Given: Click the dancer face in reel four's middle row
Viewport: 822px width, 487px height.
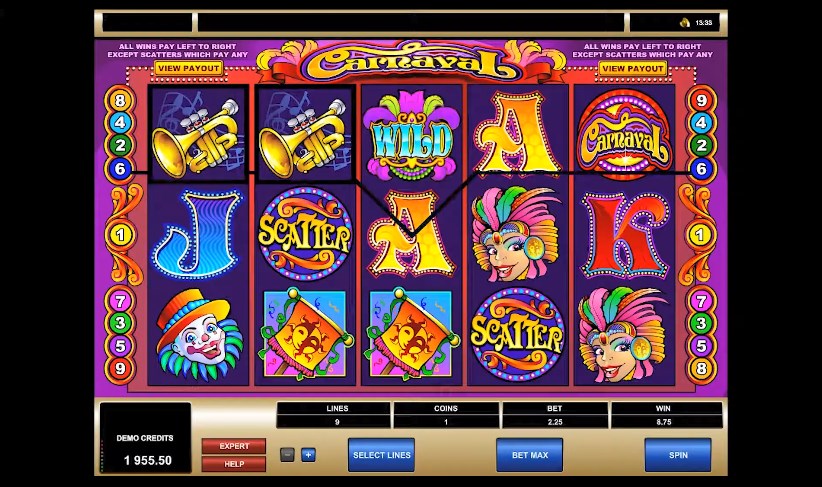Looking at the screenshot, I should [517, 234].
